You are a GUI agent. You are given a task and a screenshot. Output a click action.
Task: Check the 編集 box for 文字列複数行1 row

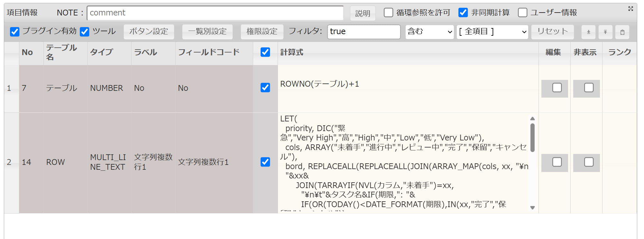[557, 162]
